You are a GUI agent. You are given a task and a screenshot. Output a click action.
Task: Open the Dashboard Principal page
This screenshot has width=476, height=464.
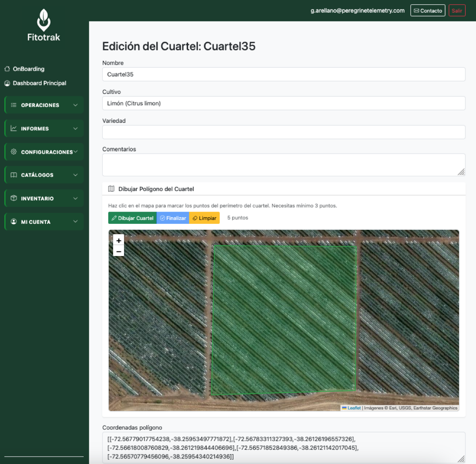point(39,83)
